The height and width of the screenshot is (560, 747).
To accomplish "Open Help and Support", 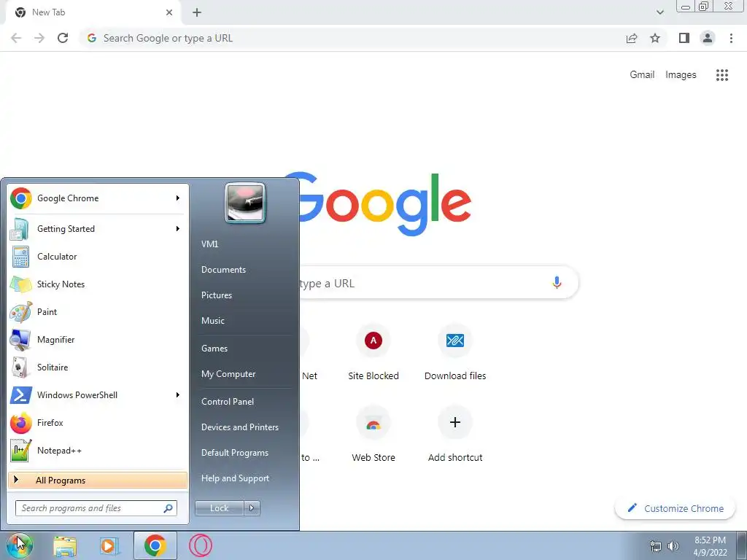I will (235, 478).
